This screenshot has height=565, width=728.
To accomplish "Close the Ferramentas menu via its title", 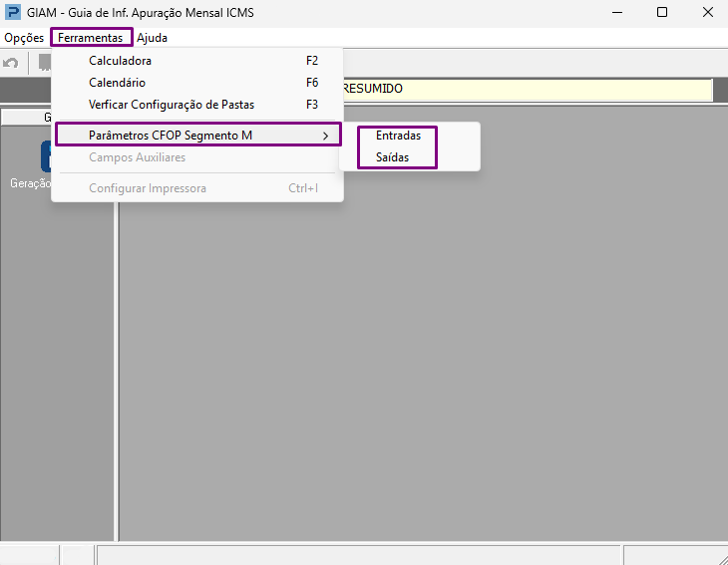I will pos(91,38).
